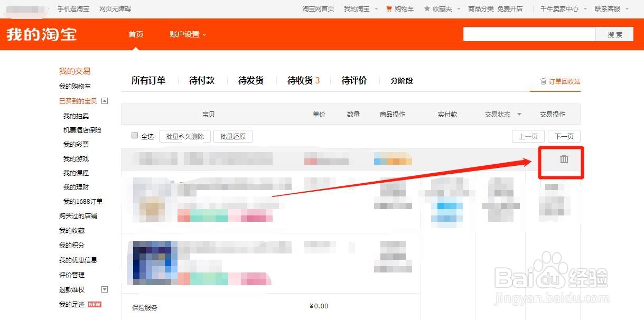Open 我的拍卖 in the sidebar

[x=76, y=116]
